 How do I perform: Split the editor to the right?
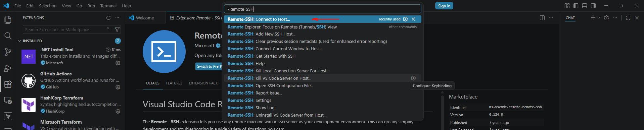click(542, 18)
